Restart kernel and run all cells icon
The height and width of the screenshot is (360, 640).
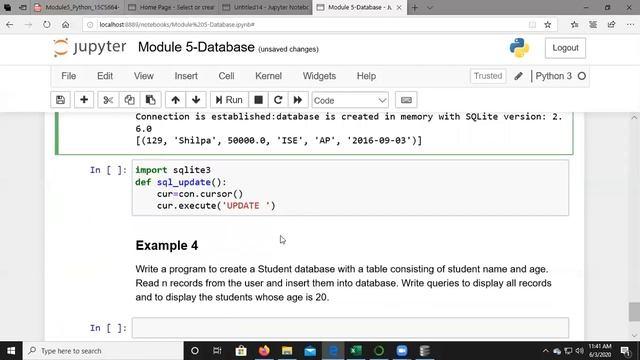[x=298, y=100]
